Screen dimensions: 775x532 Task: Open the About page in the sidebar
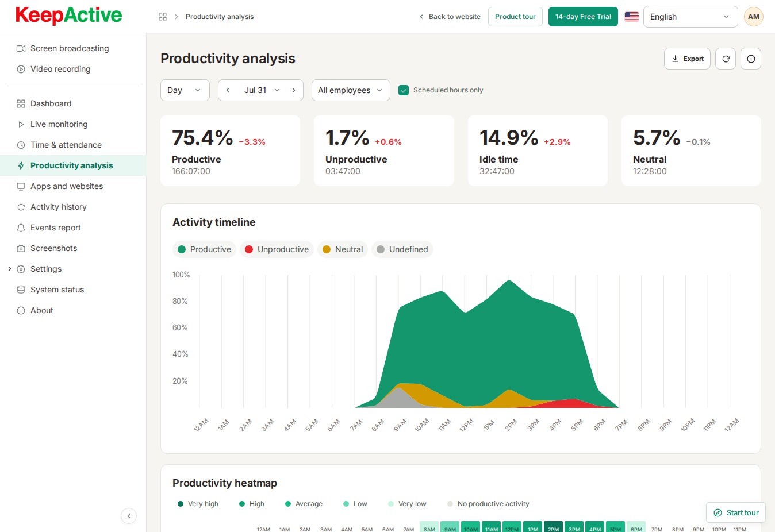[73, 310]
